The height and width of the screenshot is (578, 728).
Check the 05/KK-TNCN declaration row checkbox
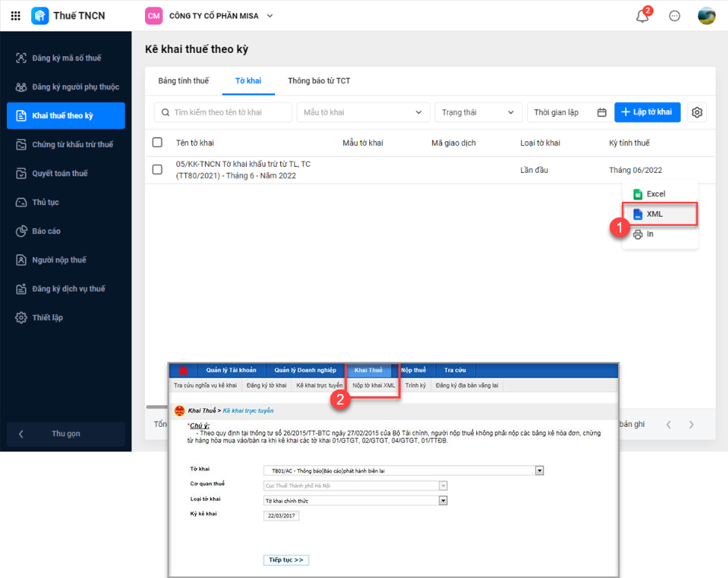coord(158,170)
